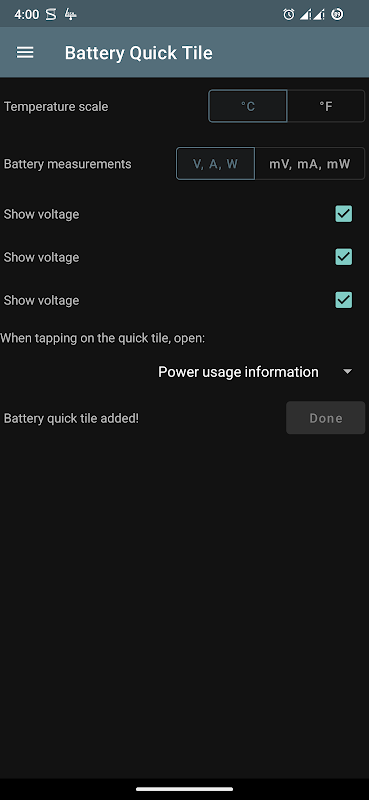369x800 pixels.
Task: Tap the battery indicator icon in status bar
Action: point(337,14)
